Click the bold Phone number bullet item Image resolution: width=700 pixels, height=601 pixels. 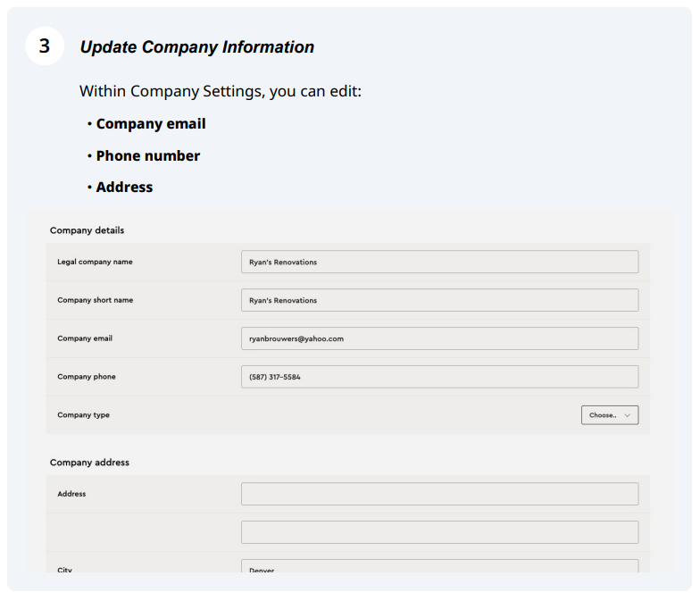pos(148,155)
